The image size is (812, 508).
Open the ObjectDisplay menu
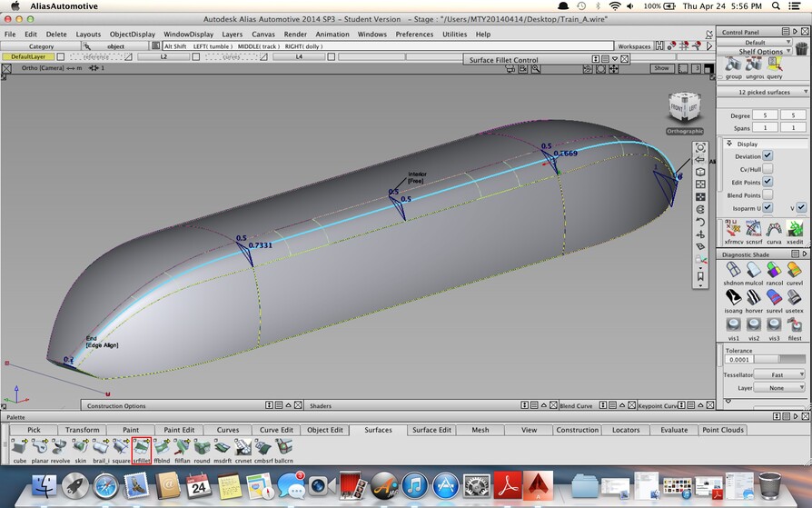coord(133,35)
